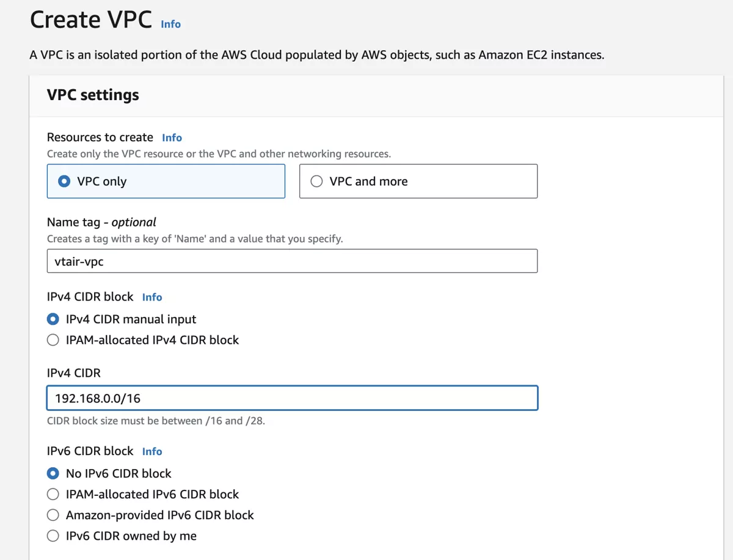Viewport: 733px width, 560px height.
Task: Choose IPAM-allocated IPv6 CIDR block radio
Action: [53, 494]
